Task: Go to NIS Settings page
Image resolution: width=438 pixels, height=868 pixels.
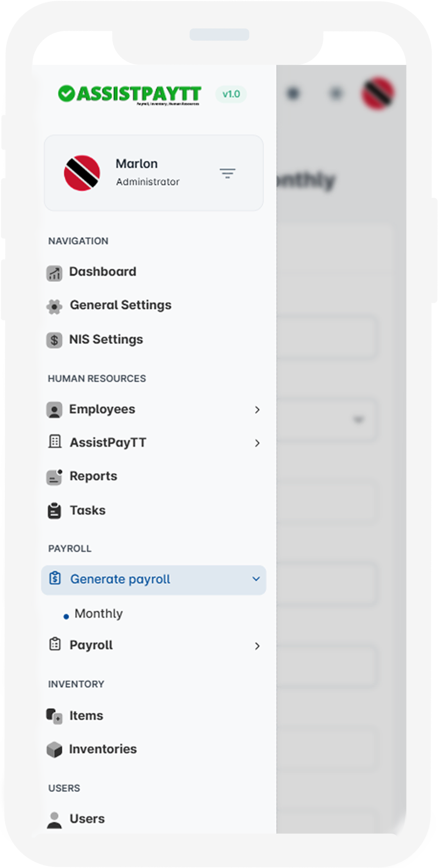Action: point(106,339)
